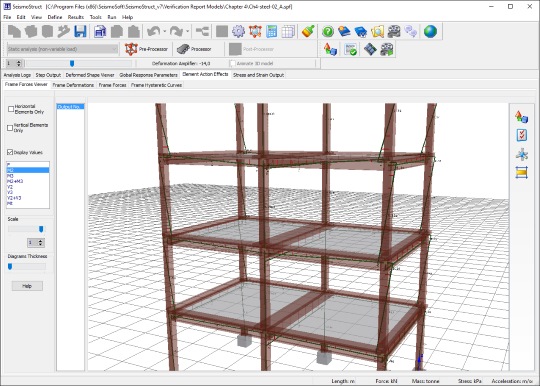Select M2 in the force list

[28, 170]
